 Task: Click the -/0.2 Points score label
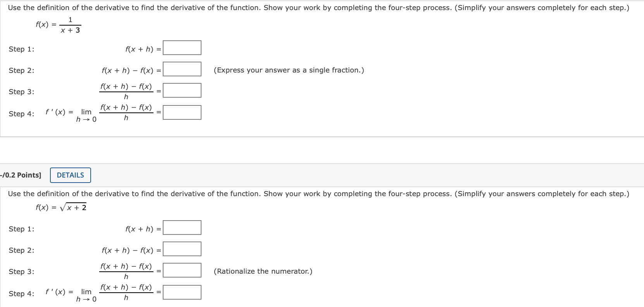(20, 175)
